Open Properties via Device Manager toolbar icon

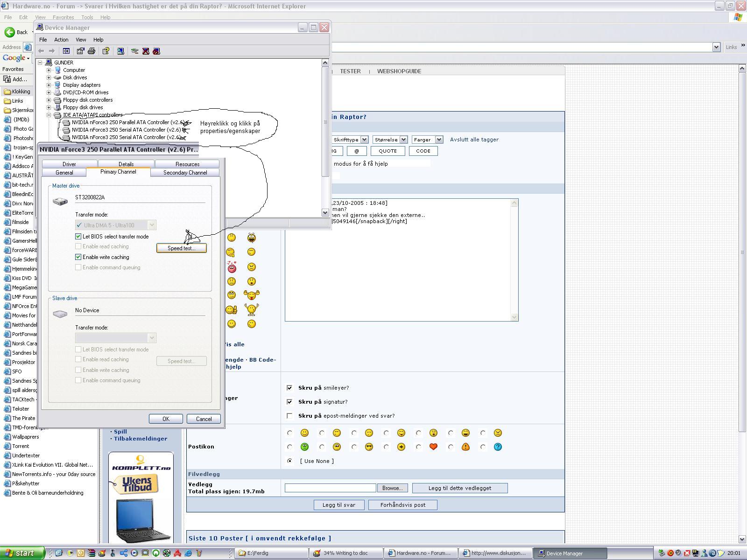[x=80, y=51]
